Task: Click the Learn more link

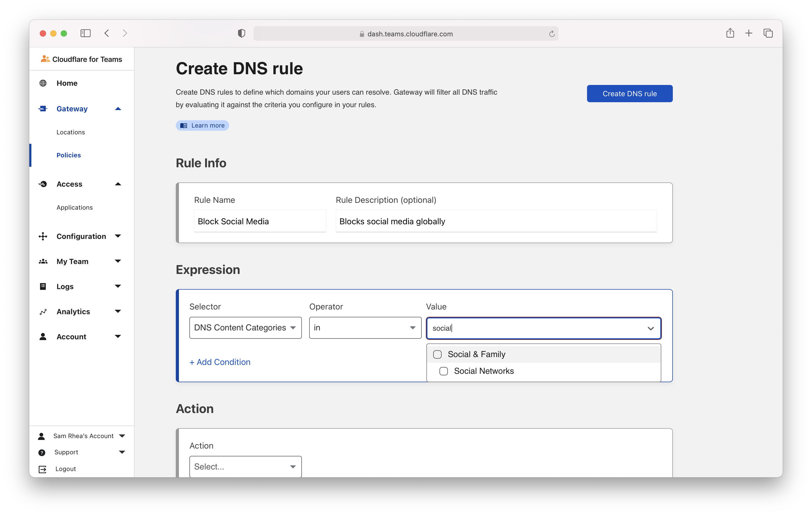Action: pos(202,125)
